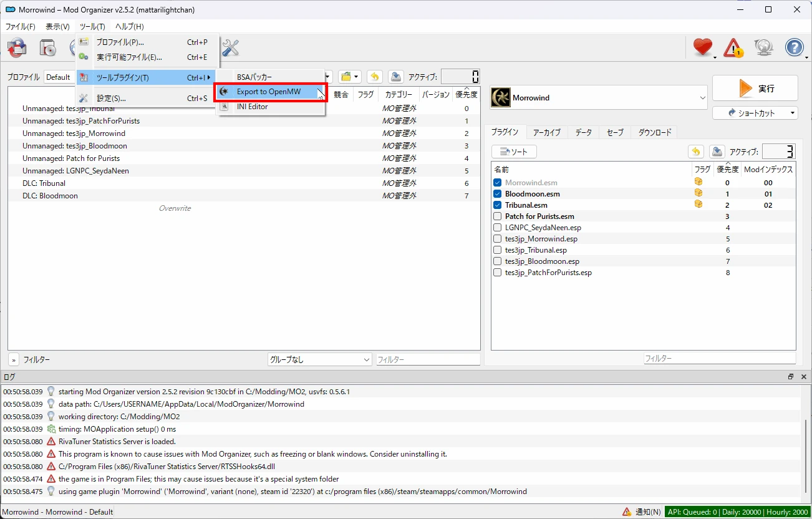Open the ショートカット dropdown

pos(755,113)
